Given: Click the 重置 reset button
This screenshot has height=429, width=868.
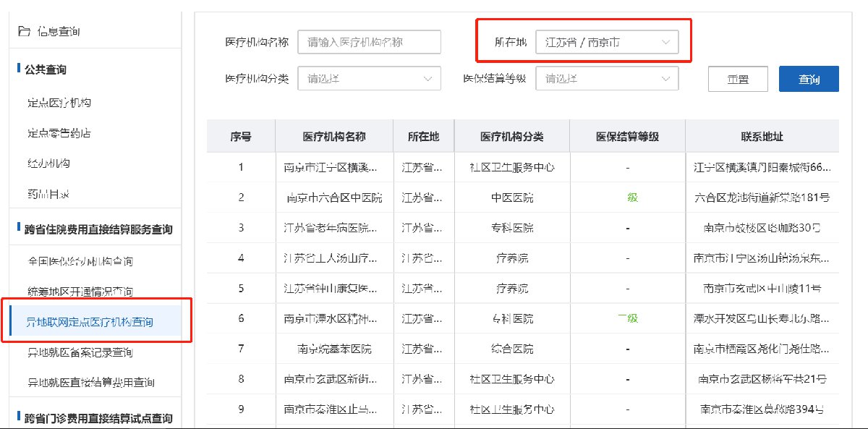Looking at the screenshot, I should tap(738, 79).
